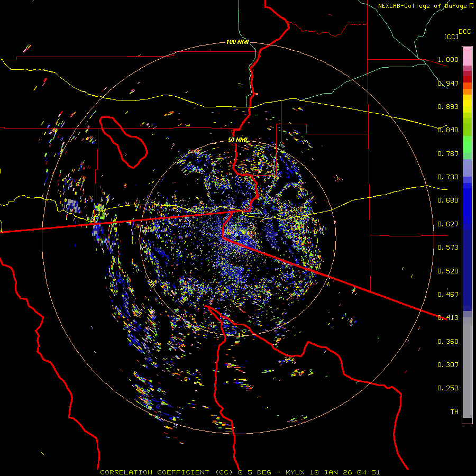
Task: Click the Correlation Coefficient KYUX caption text
Action: [240, 472]
